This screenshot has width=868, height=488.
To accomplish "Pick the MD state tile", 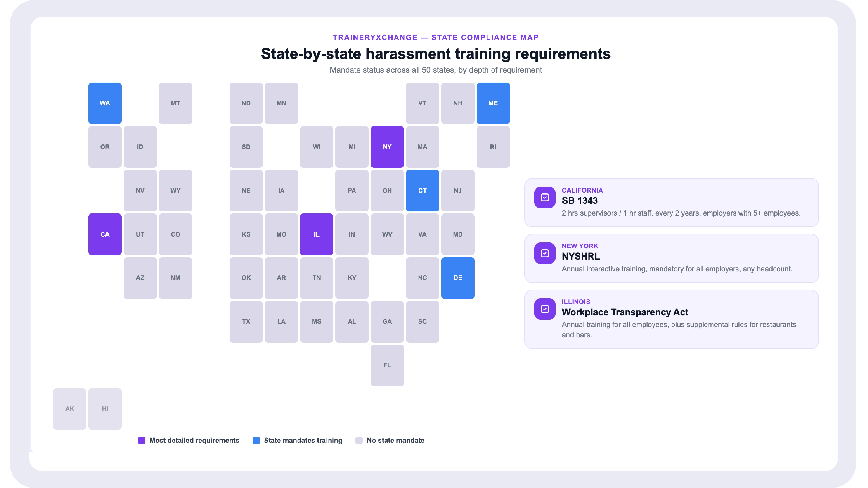I will 458,234.
